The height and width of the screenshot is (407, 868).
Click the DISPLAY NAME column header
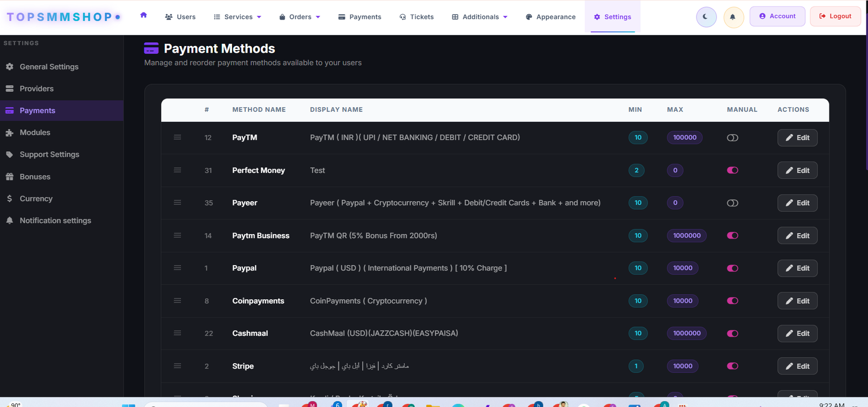tap(336, 109)
